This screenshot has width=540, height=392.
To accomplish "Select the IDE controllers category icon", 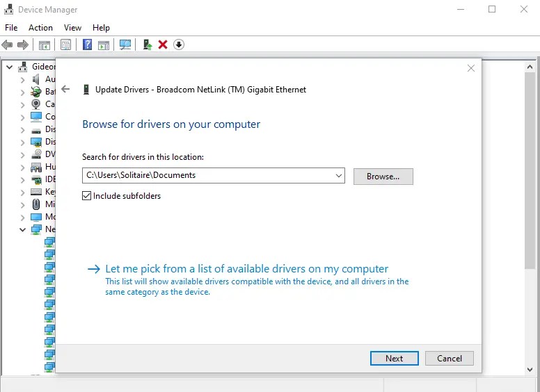I will click(35, 179).
